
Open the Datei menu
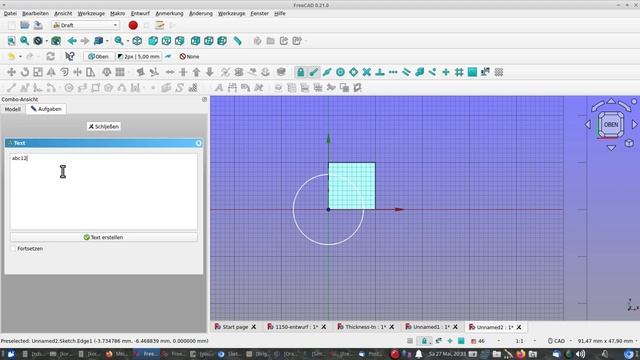(x=10, y=13)
